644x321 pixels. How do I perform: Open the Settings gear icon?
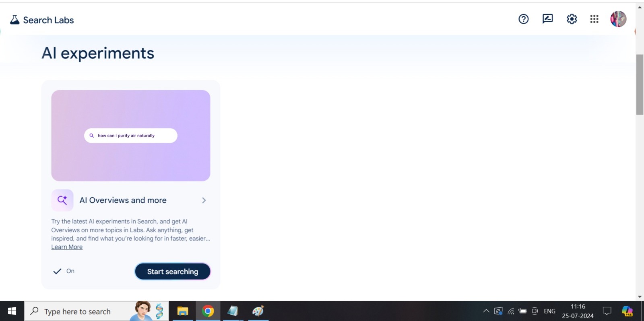(x=572, y=19)
